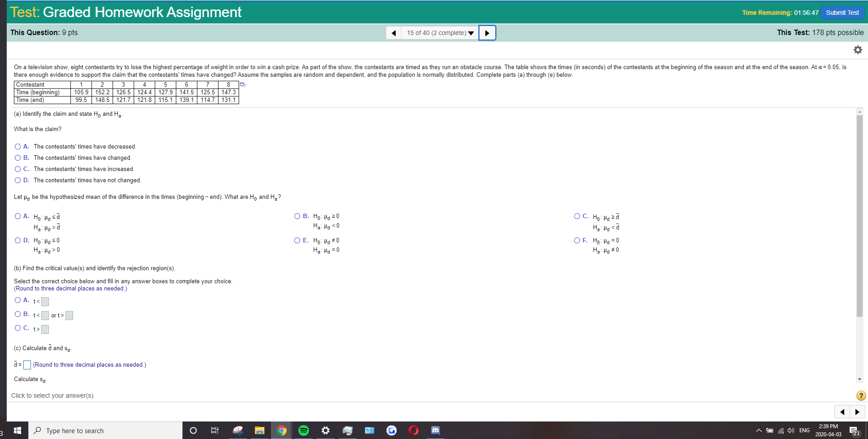This screenshot has width=868, height=439.
Task: Open Spotify from the taskbar
Action: pyautogui.click(x=304, y=430)
